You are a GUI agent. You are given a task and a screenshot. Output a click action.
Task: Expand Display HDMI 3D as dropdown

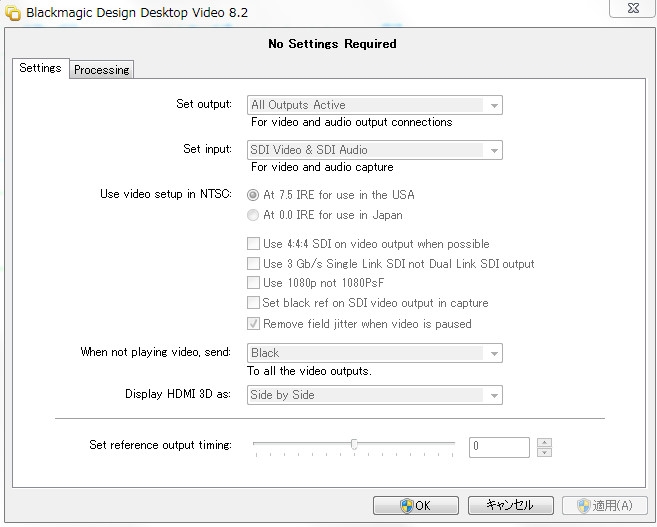[493, 395]
